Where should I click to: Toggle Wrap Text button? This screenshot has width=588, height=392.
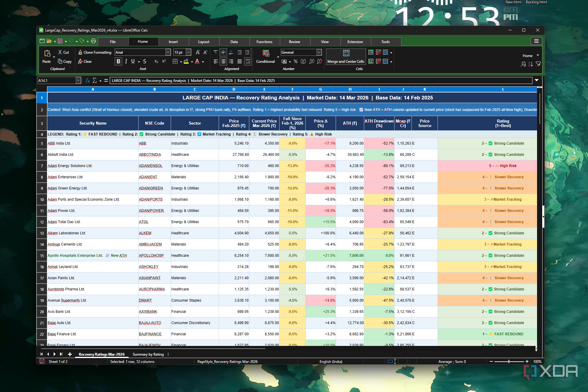click(x=248, y=62)
